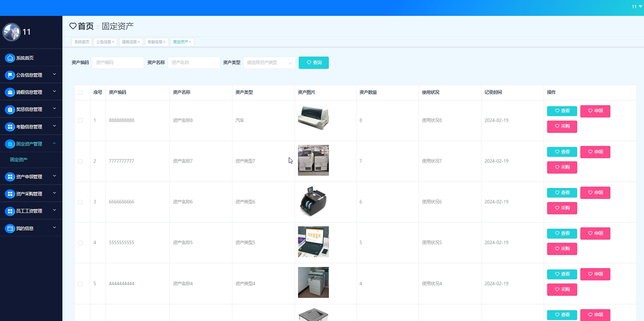Close the 考勤信息 tab
The image size is (644, 321).
[164, 42]
